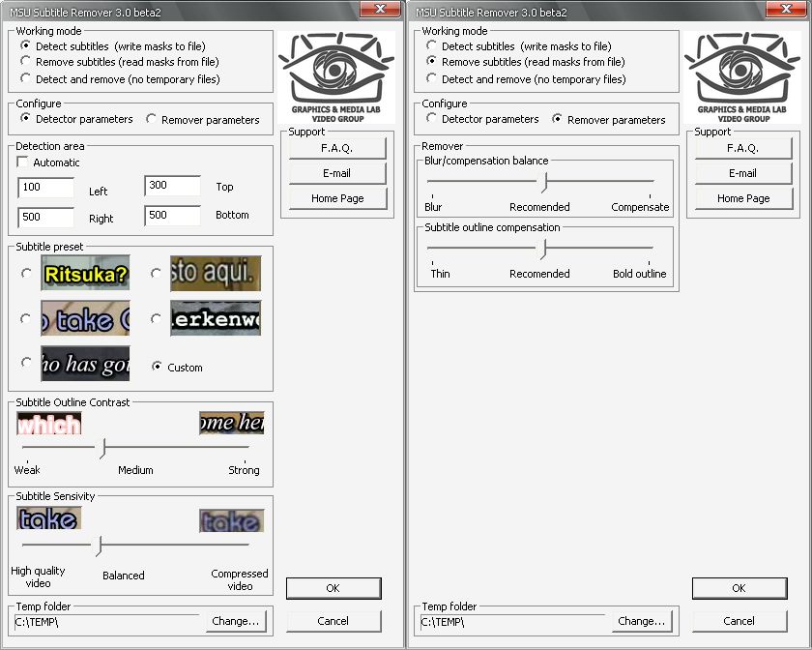Click Change... temp folder in left window
812x650 pixels.
(236, 621)
